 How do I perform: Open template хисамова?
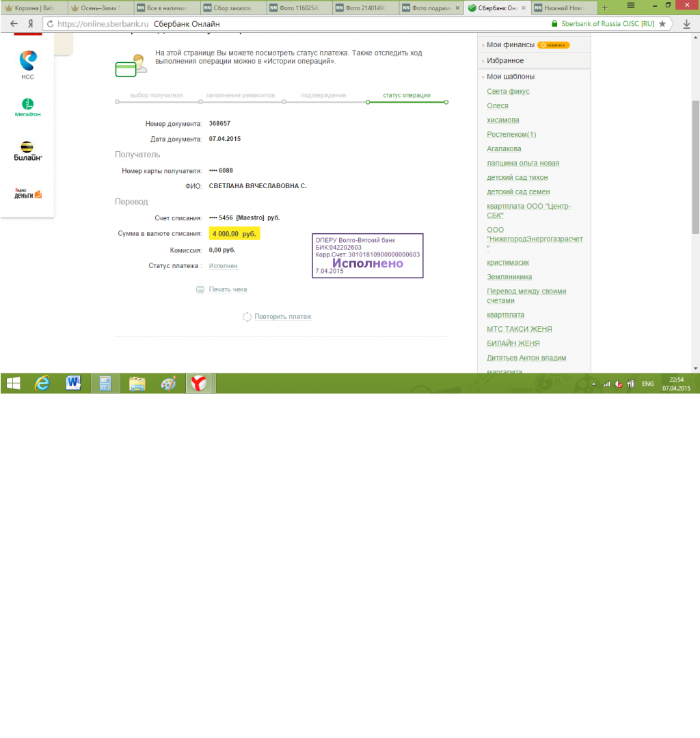coord(503,120)
